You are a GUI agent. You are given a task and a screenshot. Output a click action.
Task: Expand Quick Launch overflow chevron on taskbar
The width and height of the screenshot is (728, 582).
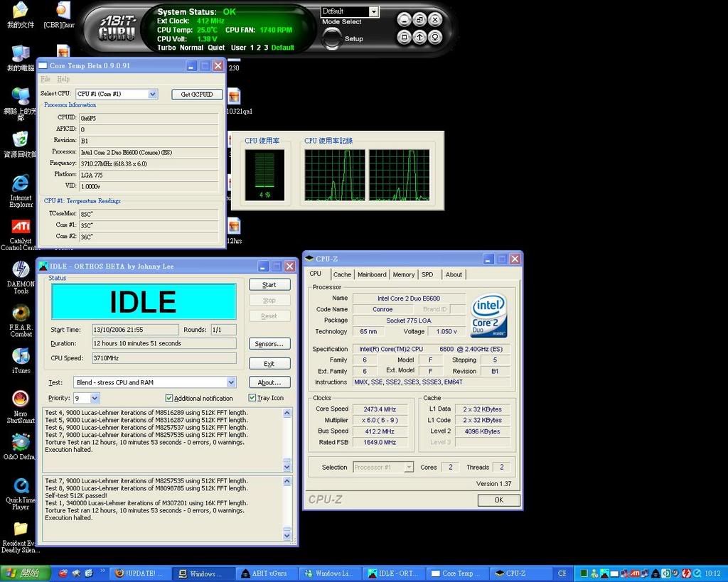[x=102, y=571]
